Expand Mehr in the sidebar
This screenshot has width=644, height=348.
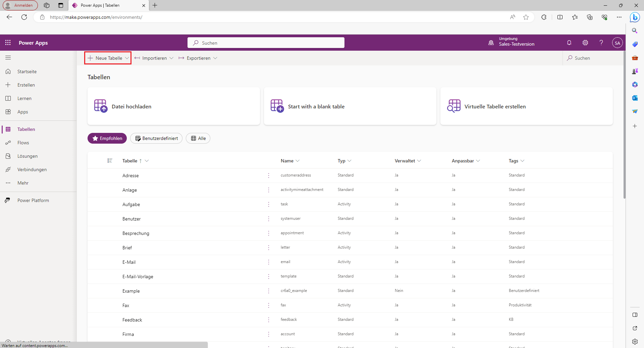[38, 183]
